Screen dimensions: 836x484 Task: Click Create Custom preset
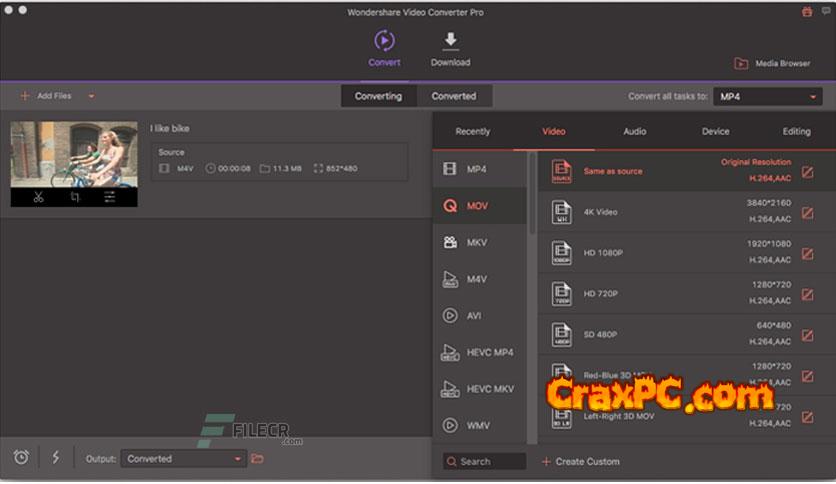581,462
